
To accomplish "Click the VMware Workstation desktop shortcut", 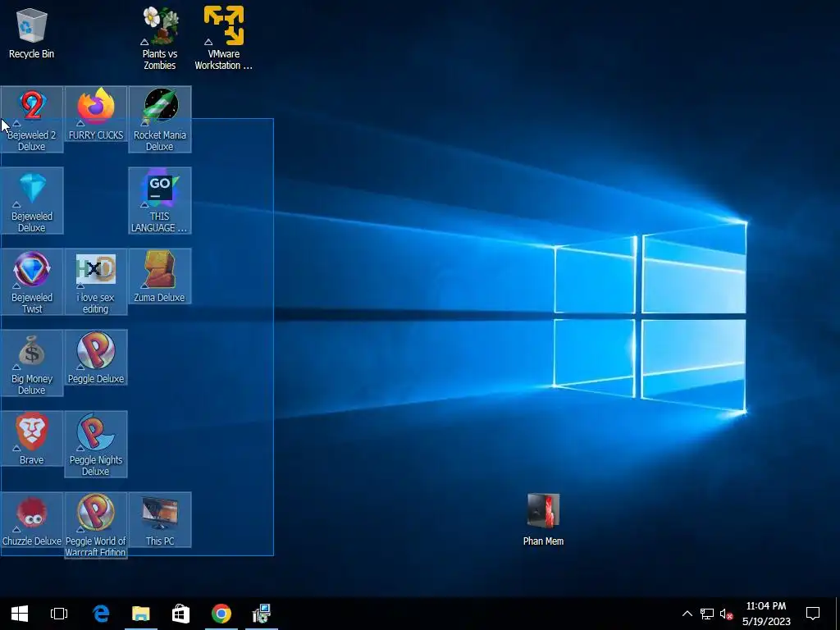I will tap(223, 38).
